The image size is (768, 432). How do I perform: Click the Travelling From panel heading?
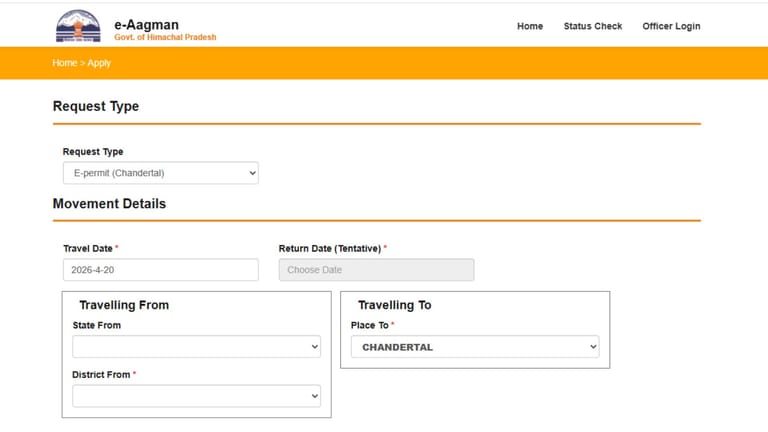pyautogui.click(x=124, y=305)
